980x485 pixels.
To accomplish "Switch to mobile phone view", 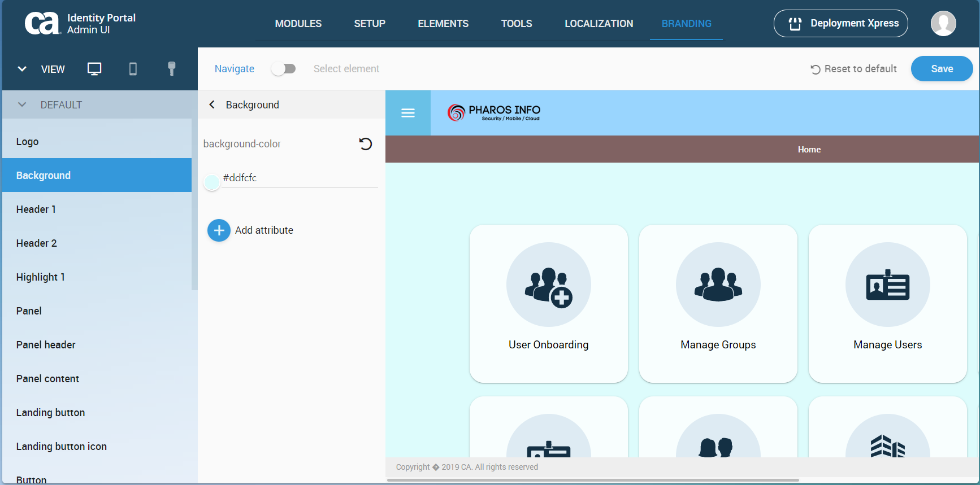I will click(133, 69).
